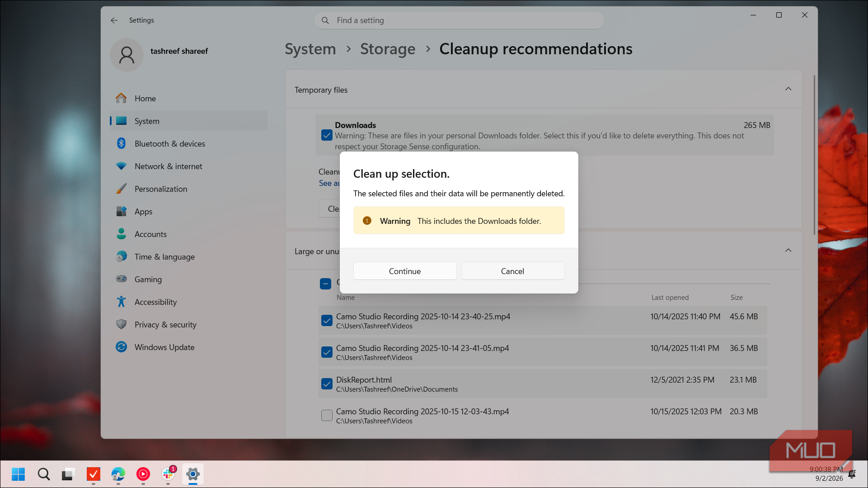
Task: Click the See advanced options link
Action: tap(329, 183)
